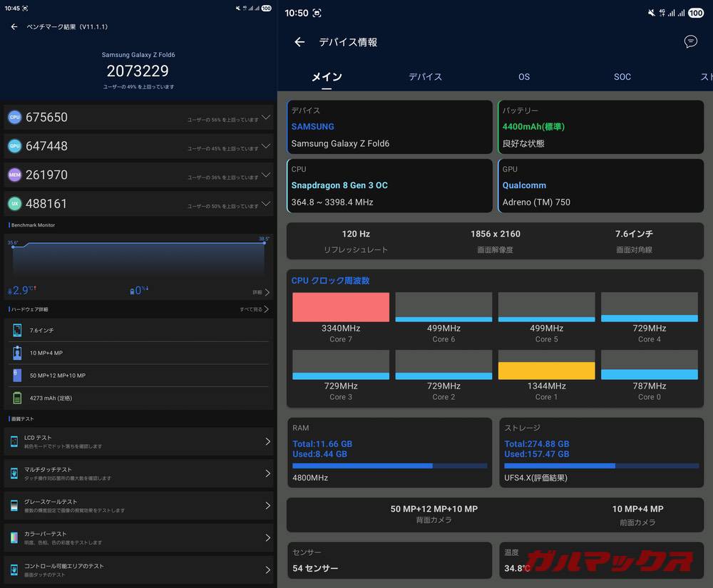Open the CPU Snapdragon 8 Gen 3 OC card

390,185
